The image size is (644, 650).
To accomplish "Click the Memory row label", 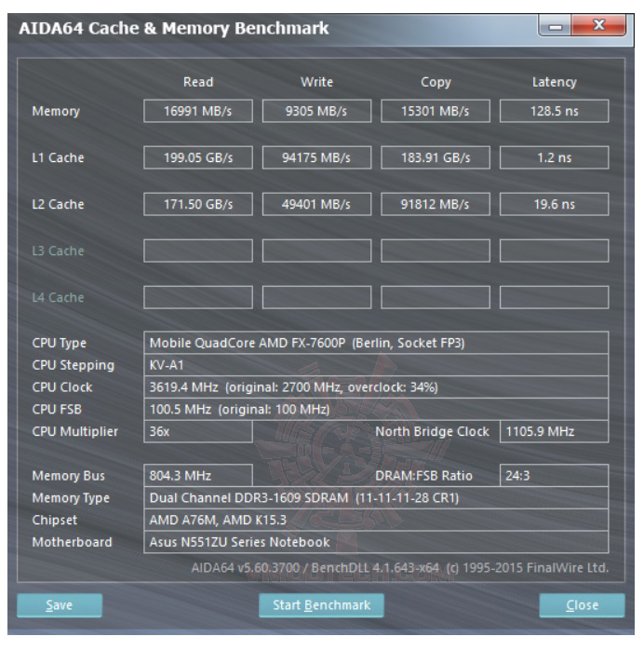I will [56, 111].
